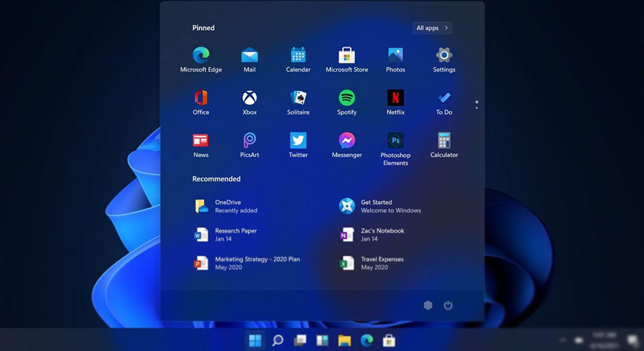
Task: Launch the Mail app
Action: click(249, 60)
